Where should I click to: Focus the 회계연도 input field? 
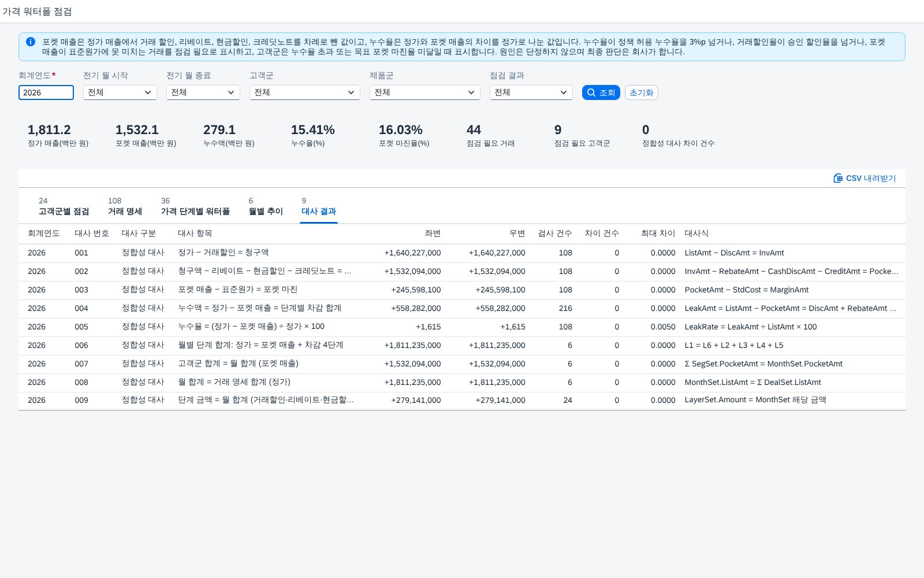click(x=46, y=92)
